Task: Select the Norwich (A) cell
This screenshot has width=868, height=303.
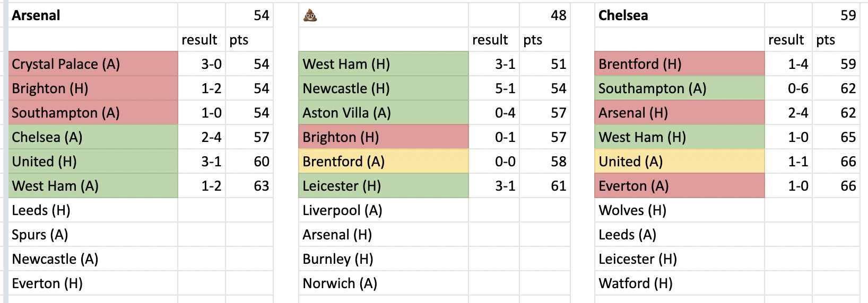Action: 383,283
